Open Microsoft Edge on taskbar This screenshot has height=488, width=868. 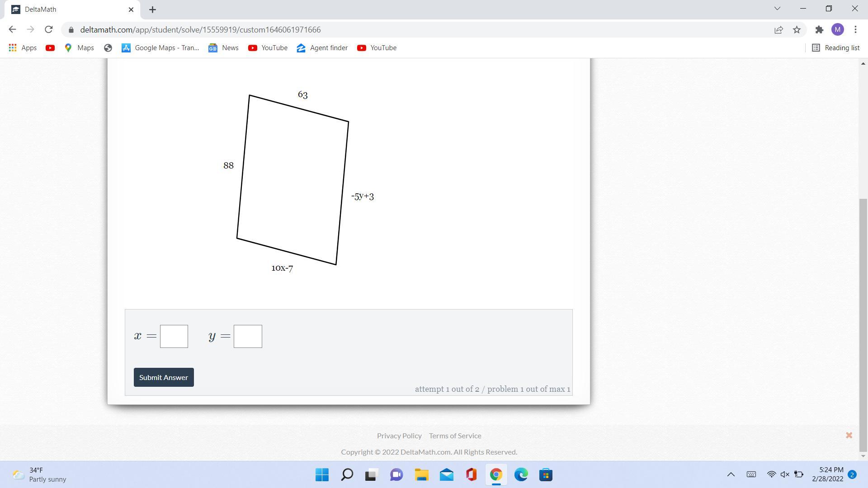click(521, 475)
